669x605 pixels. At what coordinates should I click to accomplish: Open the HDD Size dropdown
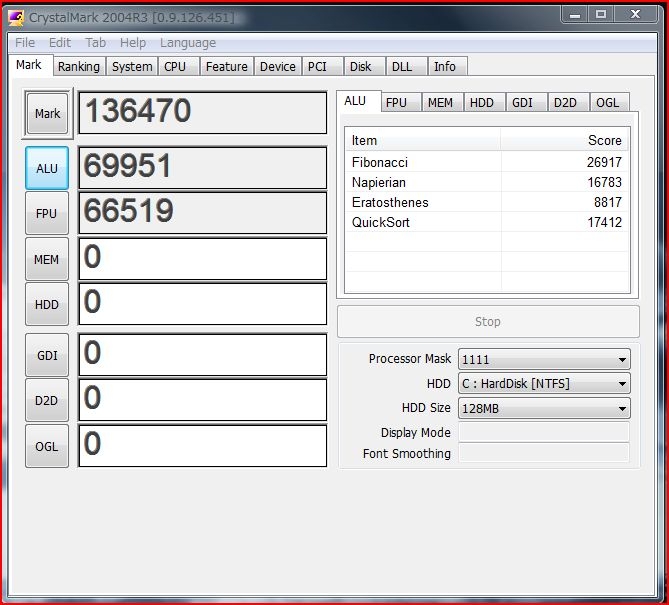pyautogui.click(x=543, y=408)
